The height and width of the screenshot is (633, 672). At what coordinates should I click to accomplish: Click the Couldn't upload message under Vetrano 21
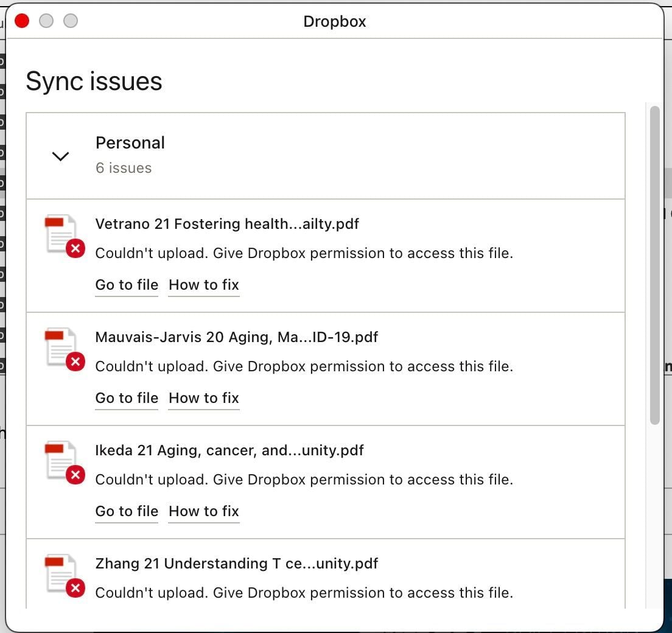(304, 253)
